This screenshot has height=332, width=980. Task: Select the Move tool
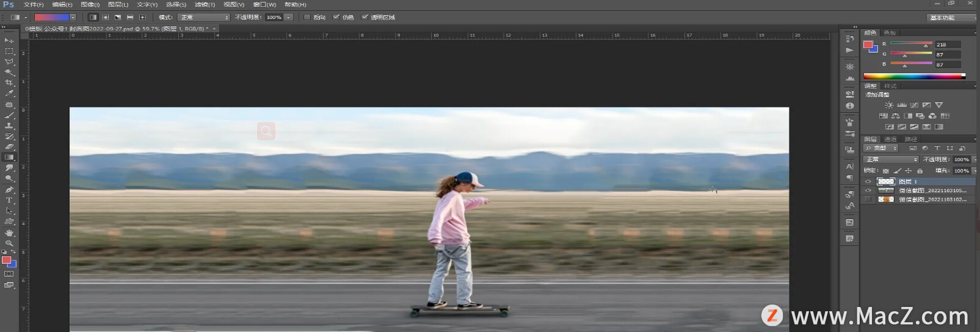coord(9,40)
